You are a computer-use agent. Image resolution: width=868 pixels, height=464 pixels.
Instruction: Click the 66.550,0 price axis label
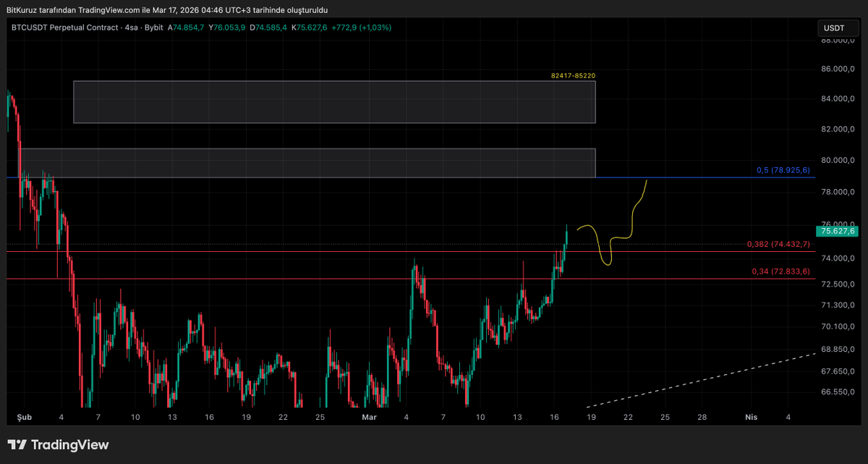[x=838, y=392]
